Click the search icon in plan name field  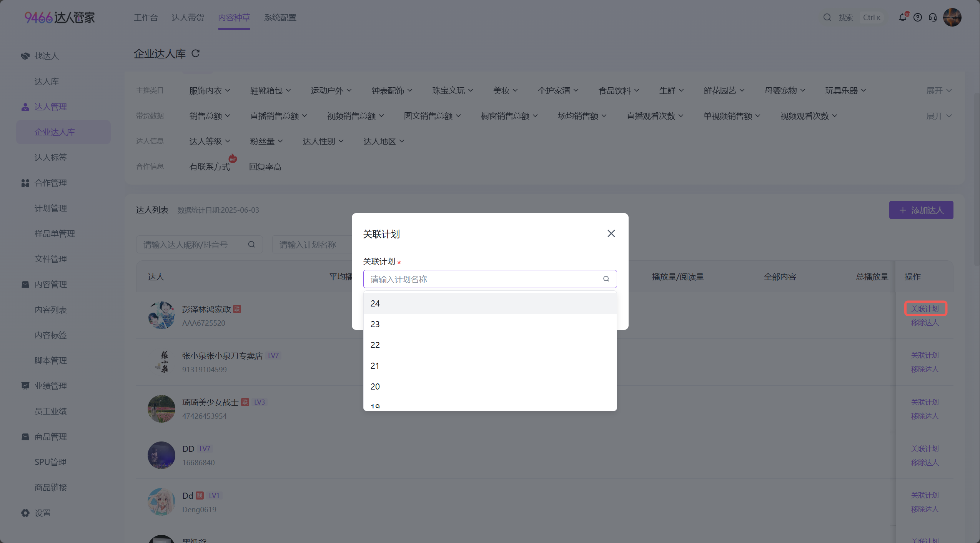pyautogui.click(x=606, y=279)
